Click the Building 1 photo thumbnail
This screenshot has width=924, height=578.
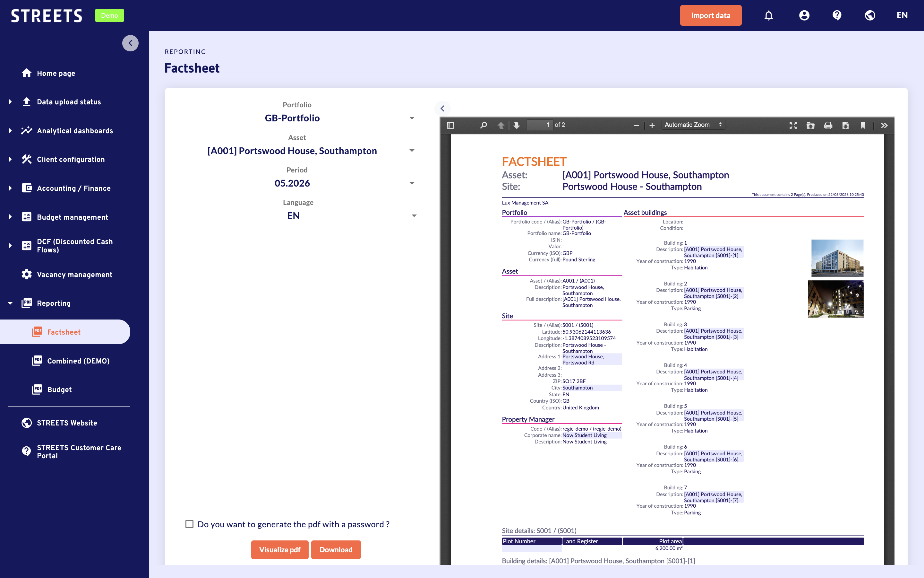coord(837,258)
